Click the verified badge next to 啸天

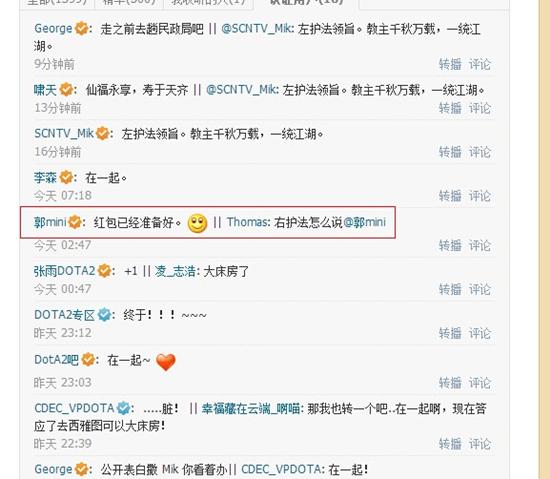(x=66, y=90)
